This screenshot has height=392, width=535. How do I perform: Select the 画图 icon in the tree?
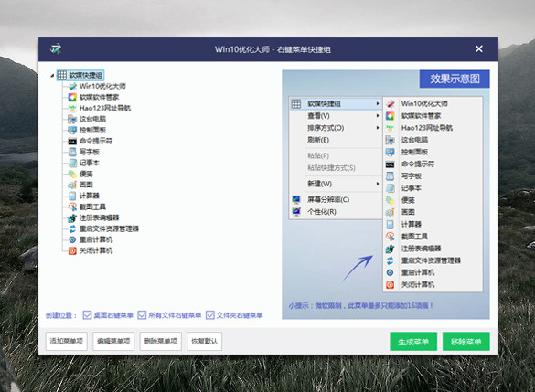coord(72,185)
